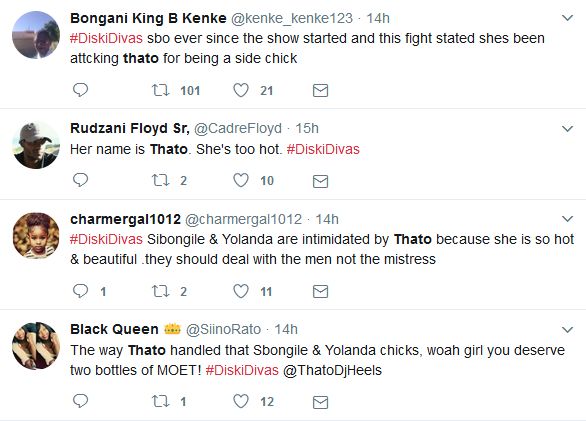Visit the @CadreFloyd profile handle
The width and height of the screenshot is (586, 421).
coord(238,128)
